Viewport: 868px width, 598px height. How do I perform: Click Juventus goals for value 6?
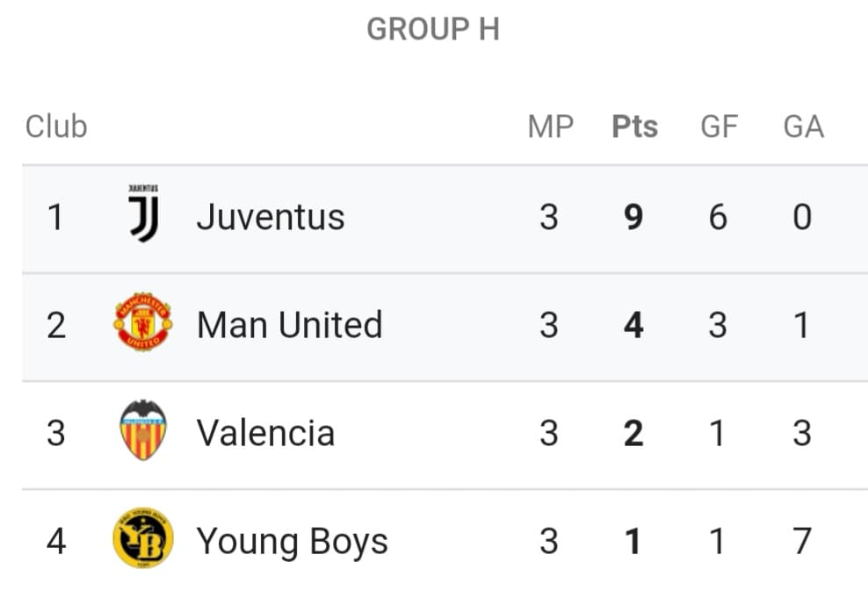[x=718, y=217]
